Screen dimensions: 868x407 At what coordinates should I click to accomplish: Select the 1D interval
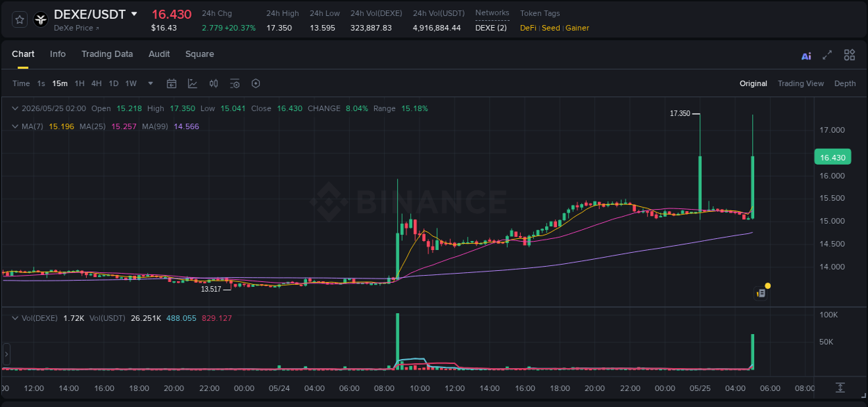pos(113,83)
